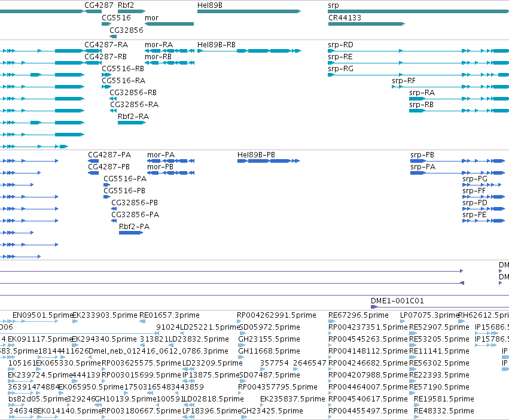Select transcript Hel89B-RB
The width and height of the screenshot is (509, 420).
coord(249,51)
